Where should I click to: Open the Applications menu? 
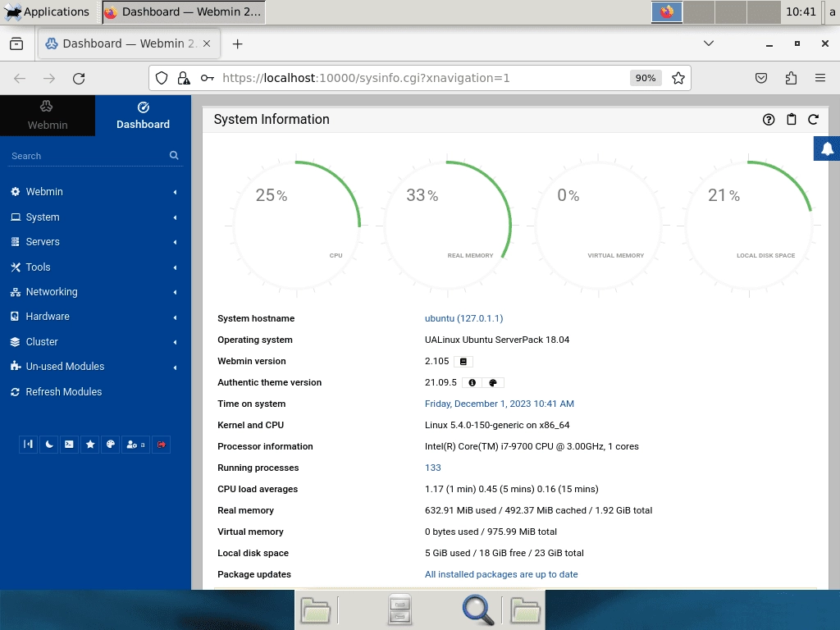tap(47, 11)
